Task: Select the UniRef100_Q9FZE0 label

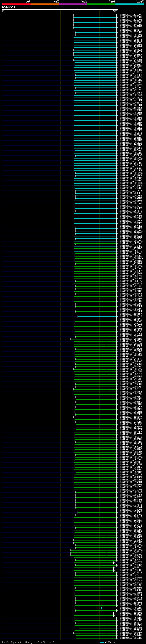Action: click(x=131, y=397)
